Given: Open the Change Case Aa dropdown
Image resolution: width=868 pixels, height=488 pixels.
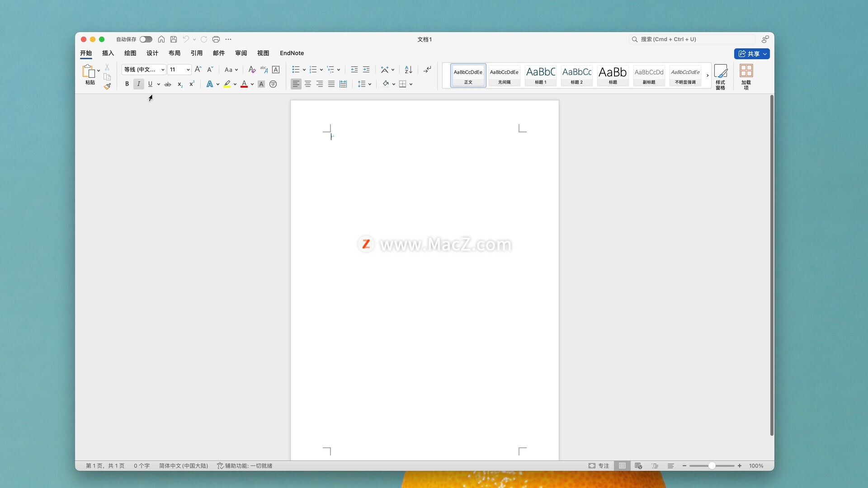Looking at the screenshot, I should pyautogui.click(x=231, y=70).
